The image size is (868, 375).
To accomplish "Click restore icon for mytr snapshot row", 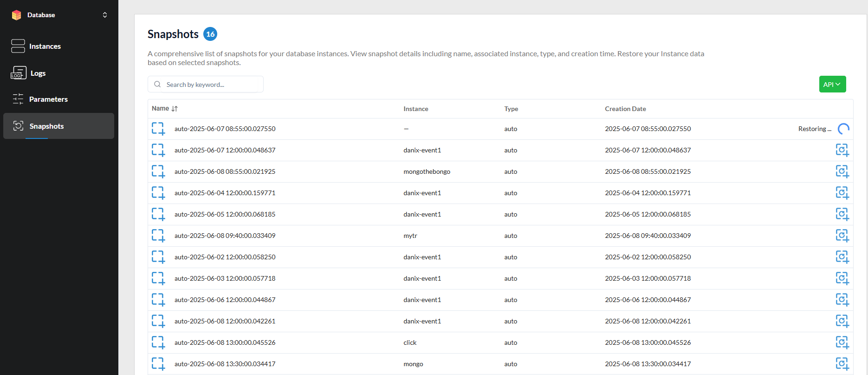I will click(x=842, y=236).
